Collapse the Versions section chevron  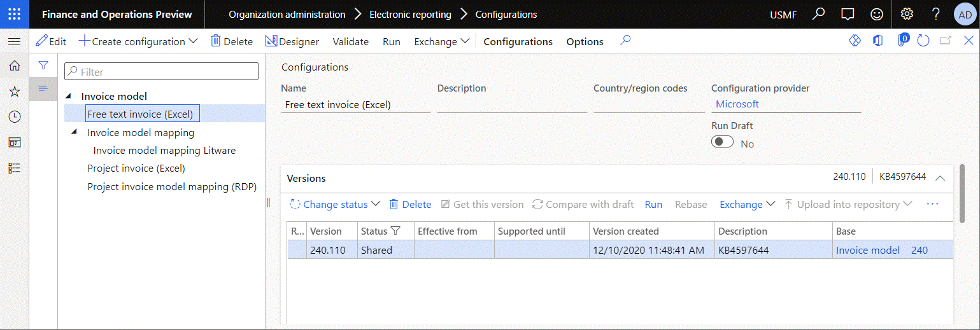(x=941, y=178)
